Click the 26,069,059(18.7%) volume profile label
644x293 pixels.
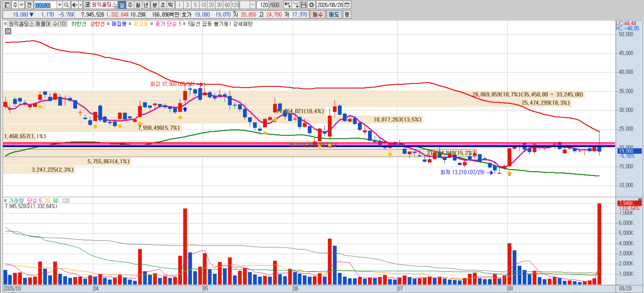pos(528,95)
